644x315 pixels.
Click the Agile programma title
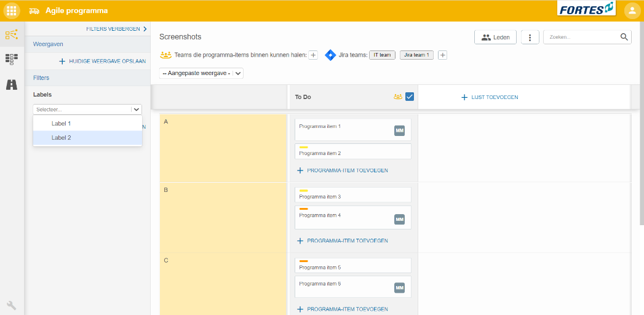click(76, 10)
